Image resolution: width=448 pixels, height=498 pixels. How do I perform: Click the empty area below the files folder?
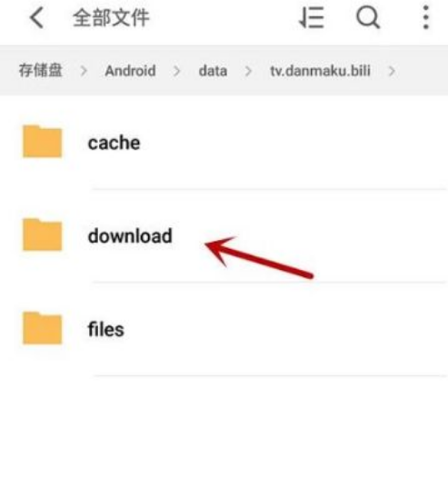pyautogui.click(x=224, y=437)
